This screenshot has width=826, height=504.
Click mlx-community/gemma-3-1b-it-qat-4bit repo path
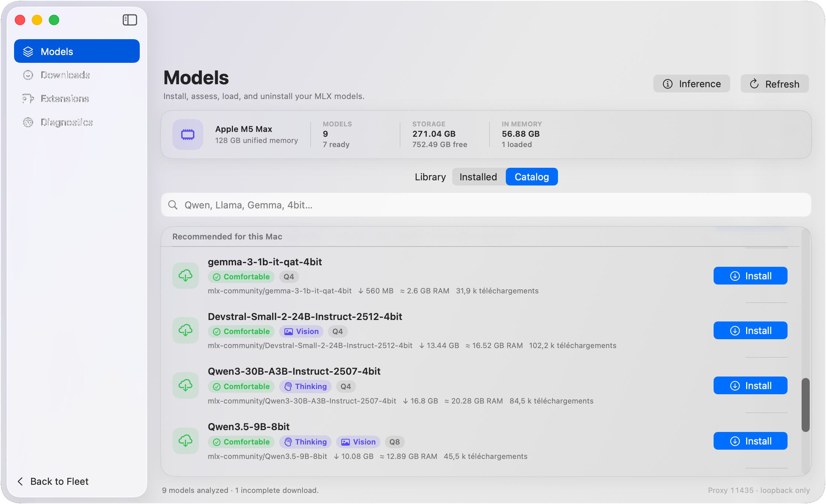click(280, 291)
